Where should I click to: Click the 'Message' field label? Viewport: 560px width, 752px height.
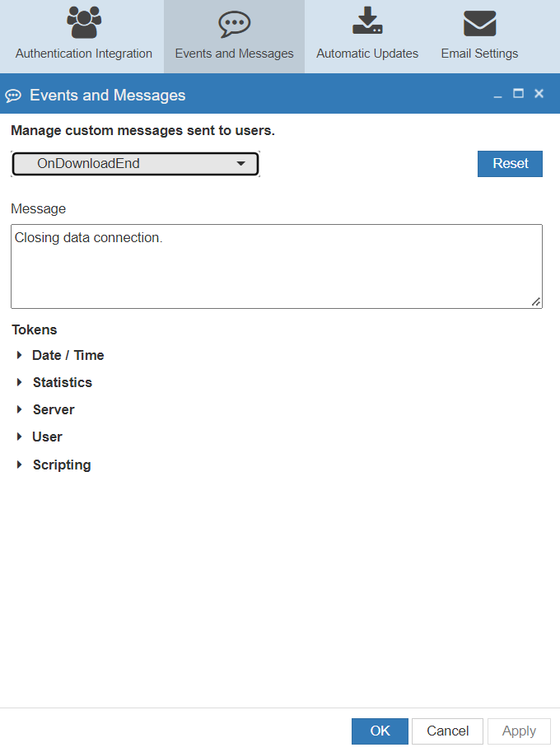(39, 209)
